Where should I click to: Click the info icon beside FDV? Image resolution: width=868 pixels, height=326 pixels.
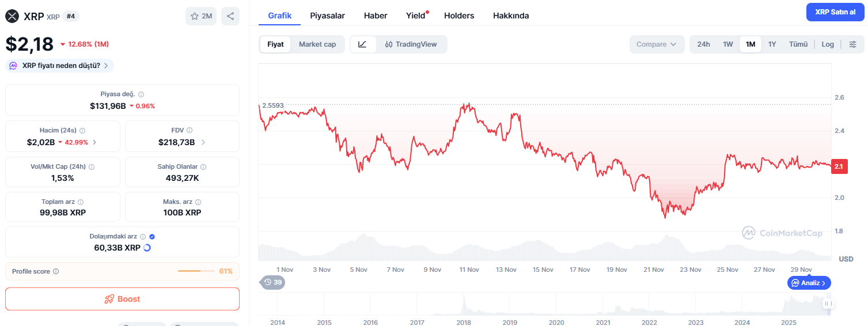pyautogui.click(x=189, y=131)
